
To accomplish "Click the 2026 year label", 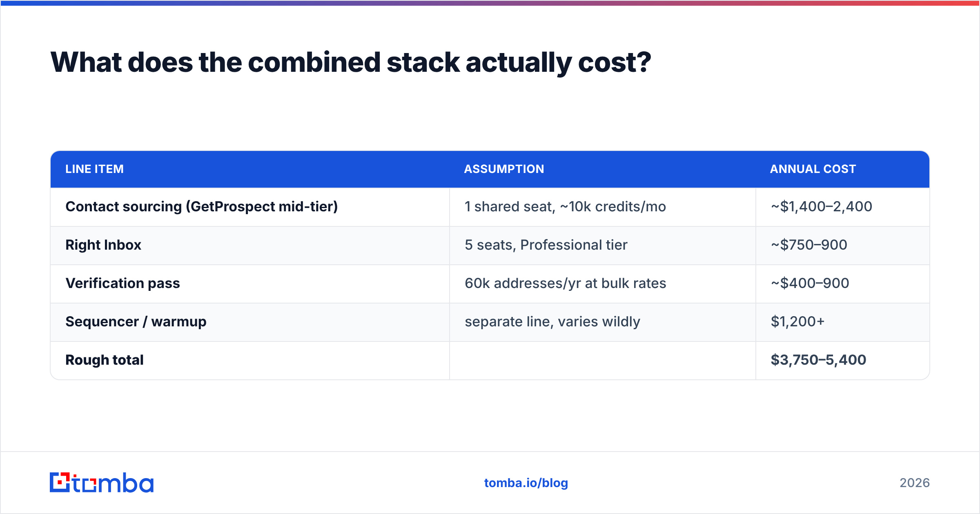I will (x=915, y=483).
